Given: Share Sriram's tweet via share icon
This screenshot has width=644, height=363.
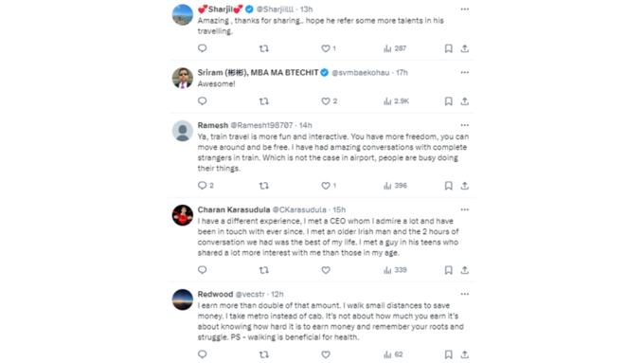Looking at the screenshot, I should (464, 101).
